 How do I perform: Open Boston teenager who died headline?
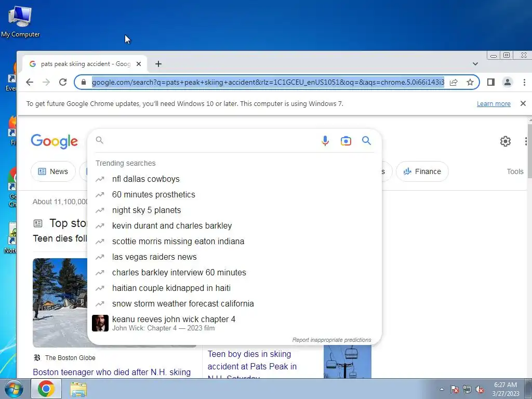112,372
